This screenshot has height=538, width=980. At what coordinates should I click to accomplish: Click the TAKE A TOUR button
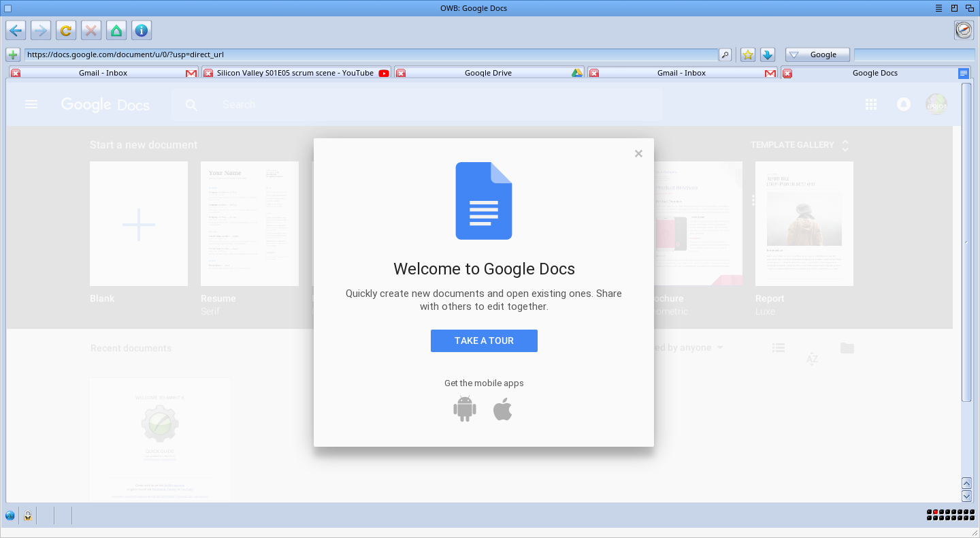(484, 341)
